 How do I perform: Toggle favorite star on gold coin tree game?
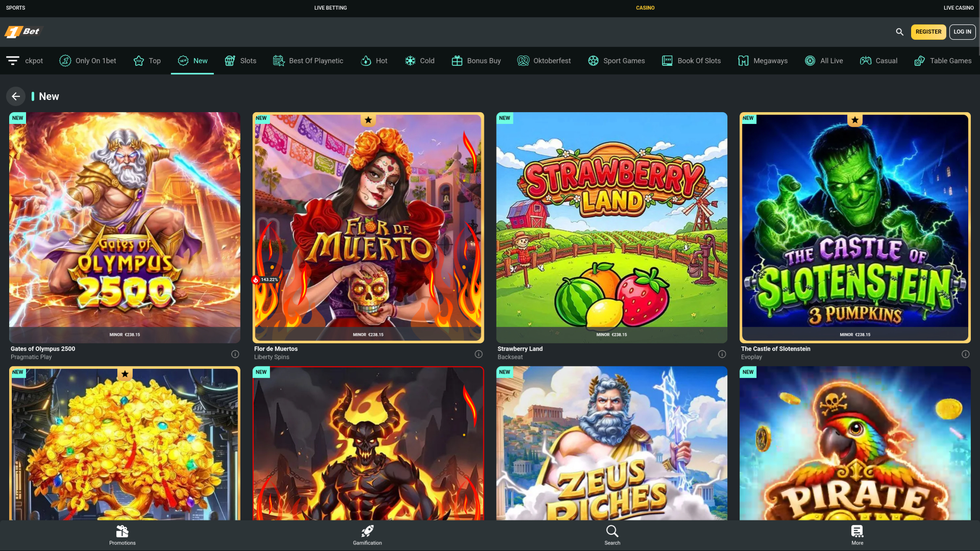click(x=125, y=374)
